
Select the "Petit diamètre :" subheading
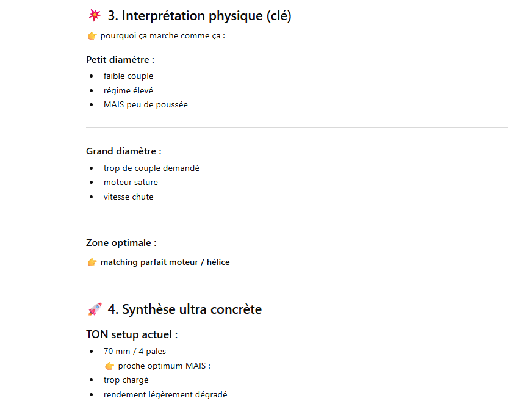[x=120, y=60]
